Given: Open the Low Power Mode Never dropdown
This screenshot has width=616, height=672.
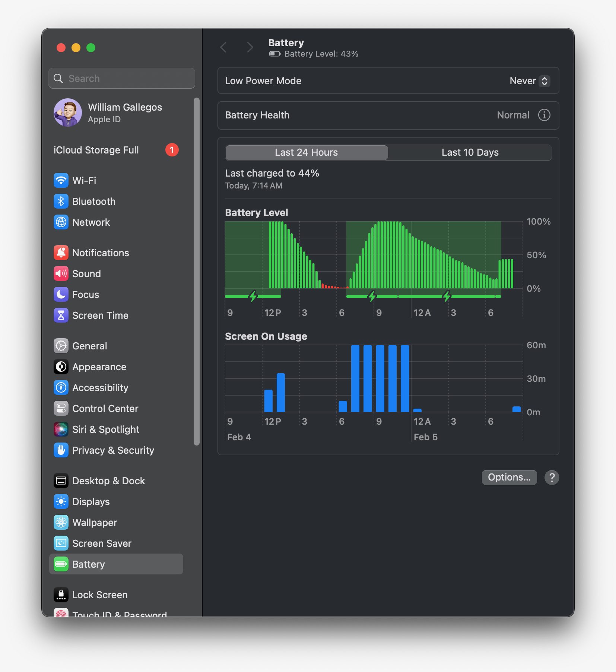Looking at the screenshot, I should 530,81.
